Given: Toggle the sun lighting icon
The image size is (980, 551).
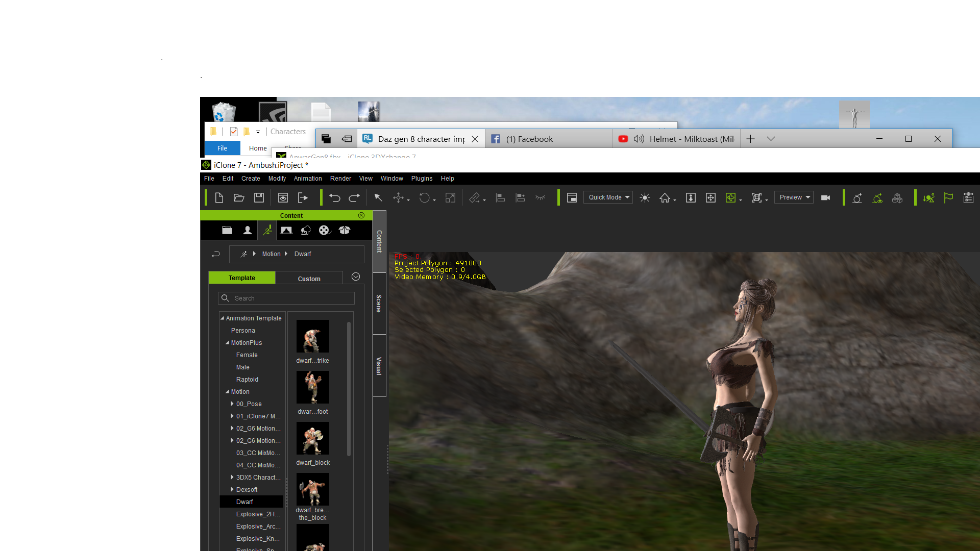Looking at the screenshot, I should coord(645,198).
